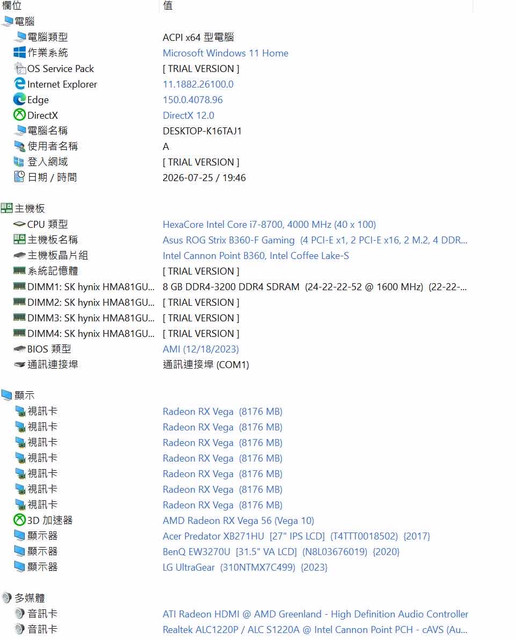Image resolution: width=516 pixels, height=640 pixels.
Task: Click monitor icon in LG UltraGear row
Action: coord(20,566)
